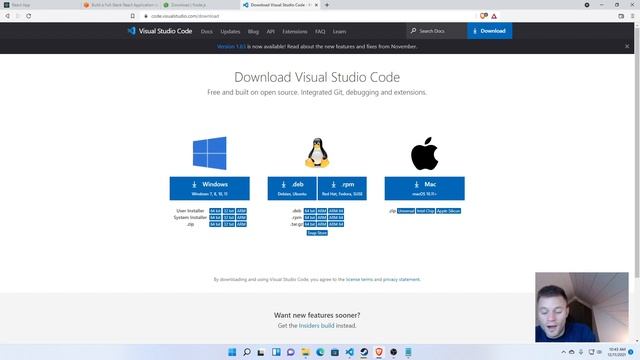Download Mac .zip Intel Chip build
This screenshot has height=360, width=640.
(x=425, y=211)
